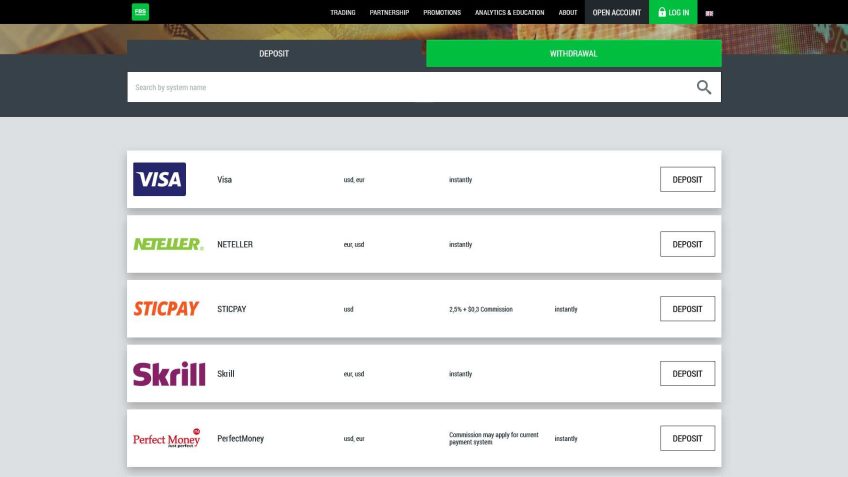Switch to the Deposit tab
This screenshot has height=477, width=848.
pos(274,54)
